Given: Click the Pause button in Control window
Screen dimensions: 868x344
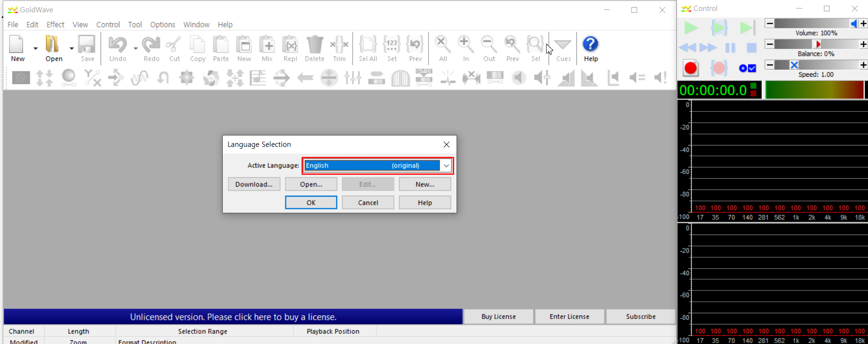Looking at the screenshot, I should 731,48.
